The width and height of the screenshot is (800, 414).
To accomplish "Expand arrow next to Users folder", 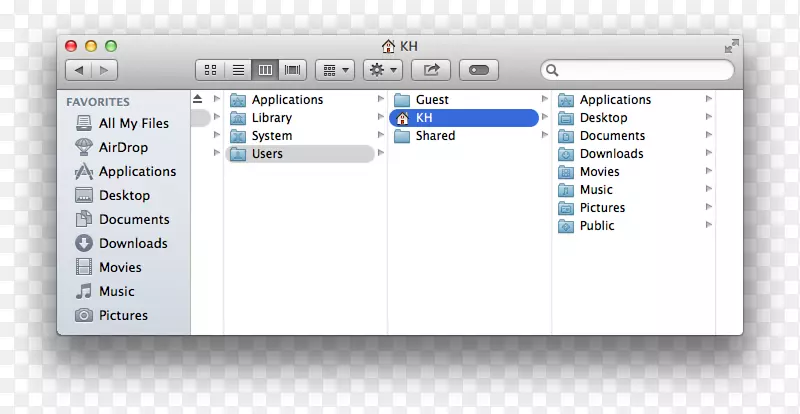I will click(x=381, y=153).
